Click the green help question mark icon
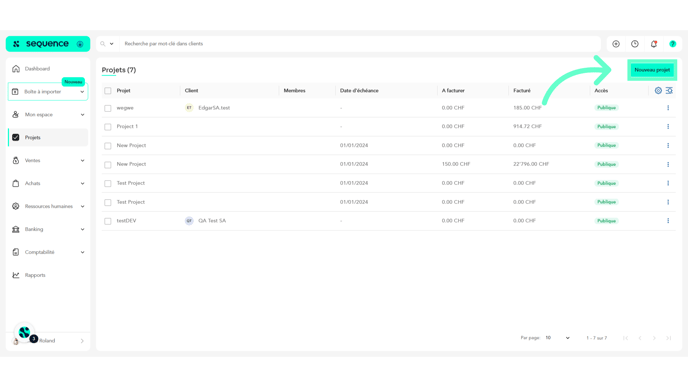 pos(673,44)
